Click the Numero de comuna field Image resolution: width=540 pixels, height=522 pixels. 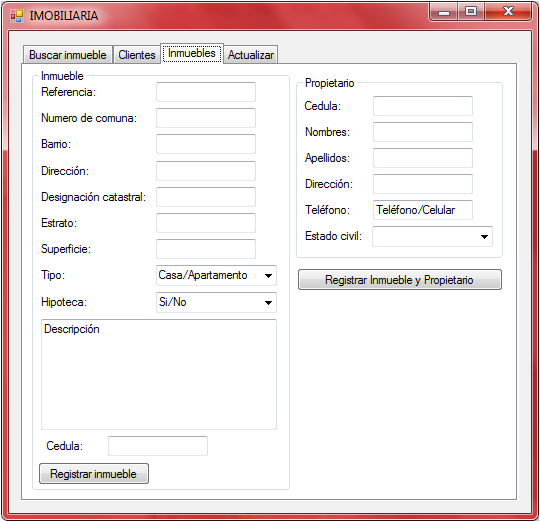[x=206, y=118]
